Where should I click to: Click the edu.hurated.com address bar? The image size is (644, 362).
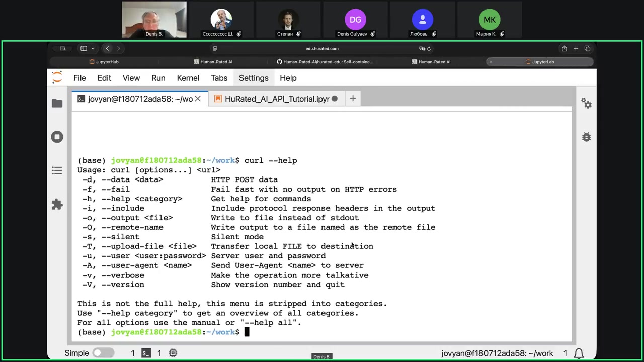322,49
